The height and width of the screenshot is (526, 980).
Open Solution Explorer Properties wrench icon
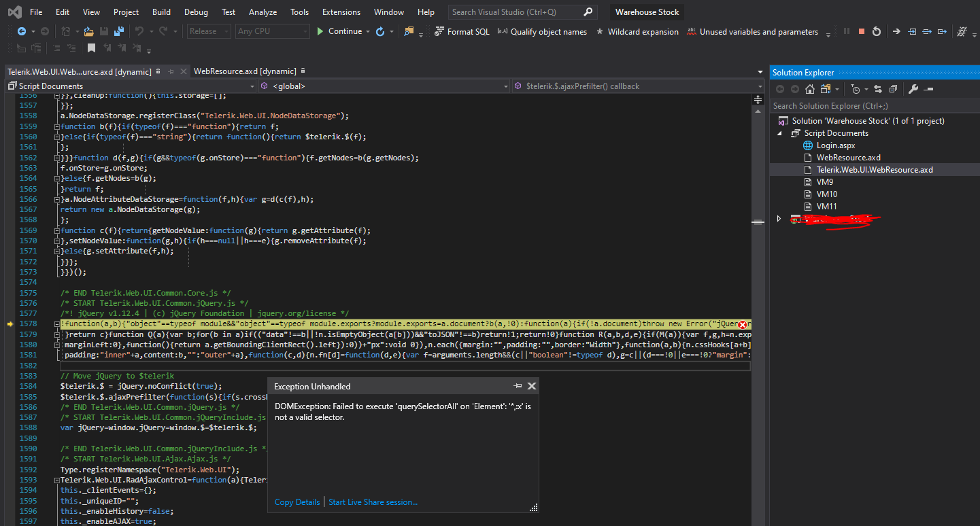click(913, 89)
